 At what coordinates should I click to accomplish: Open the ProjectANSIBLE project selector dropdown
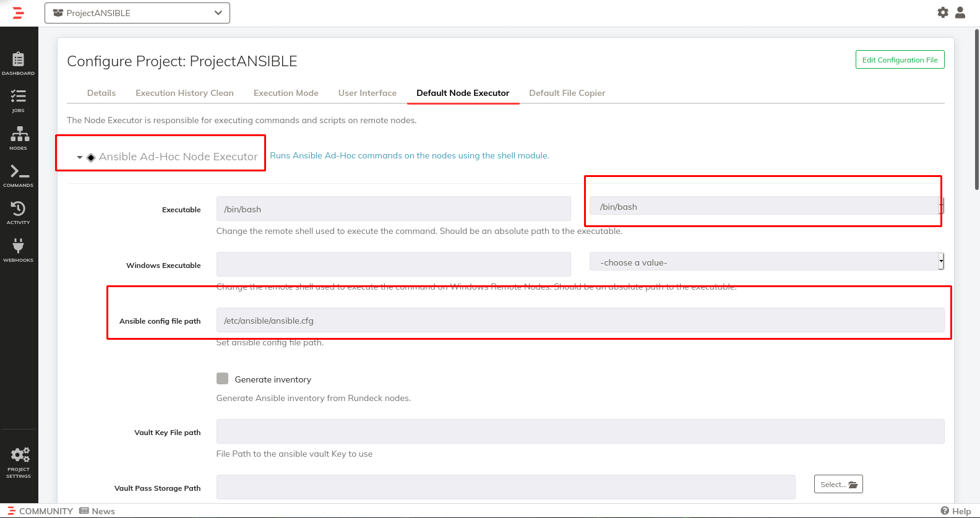click(x=137, y=13)
